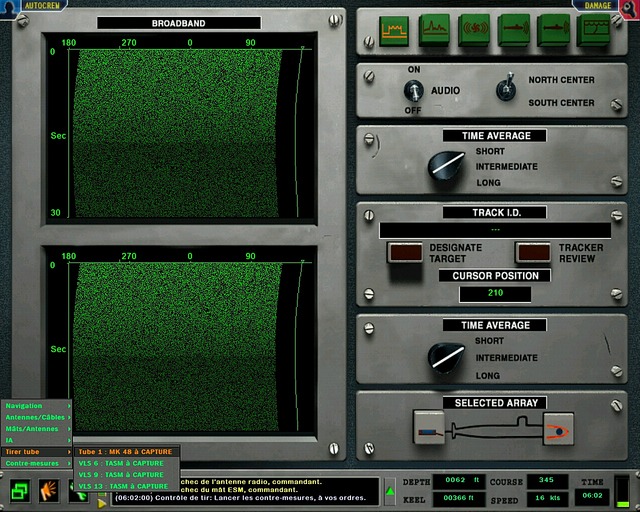Click the COURSE readout 345

click(x=547, y=481)
